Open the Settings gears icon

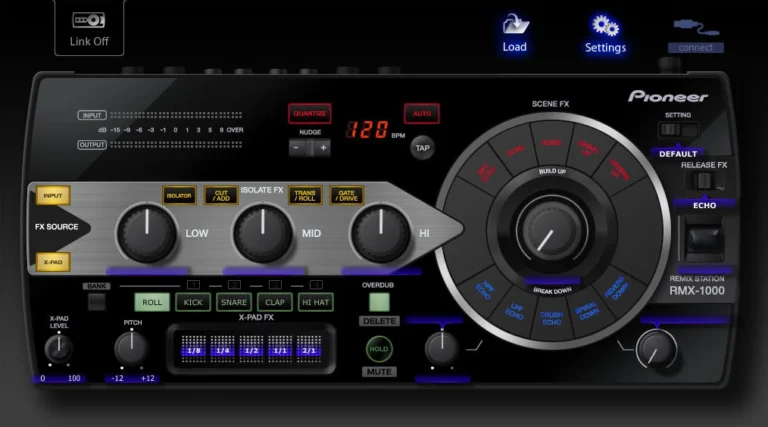tap(605, 25)
